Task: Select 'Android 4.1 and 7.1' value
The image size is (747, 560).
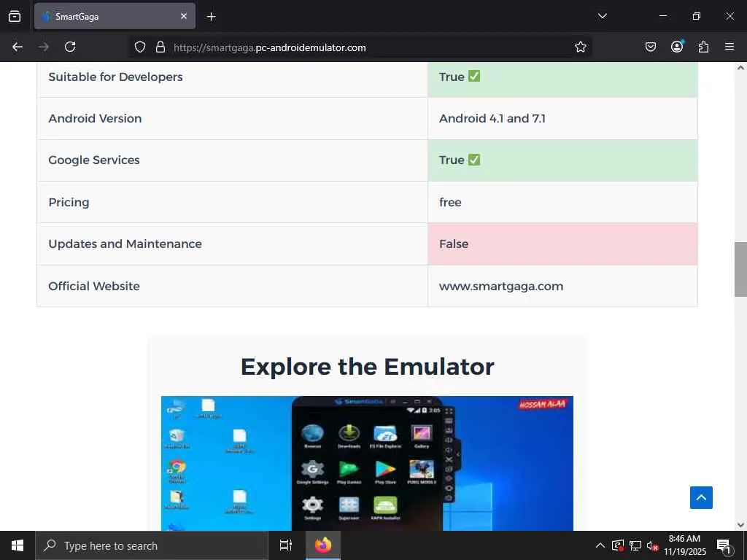Action: click(492, 118)
